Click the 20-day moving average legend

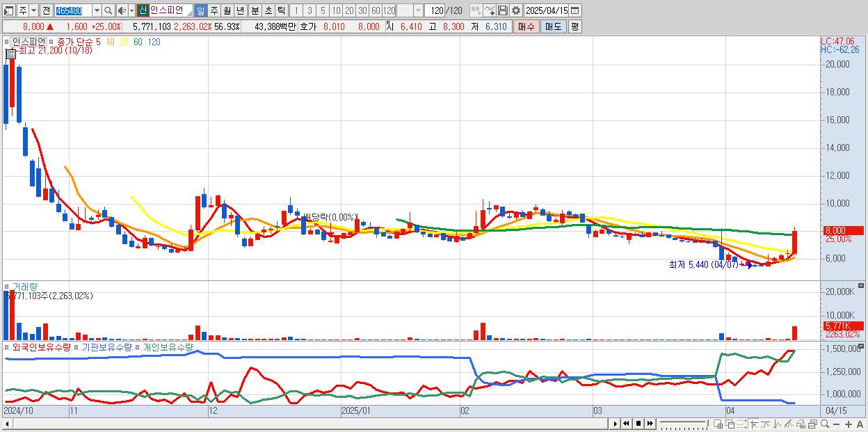pyautogui.click(x=124, y=42)
